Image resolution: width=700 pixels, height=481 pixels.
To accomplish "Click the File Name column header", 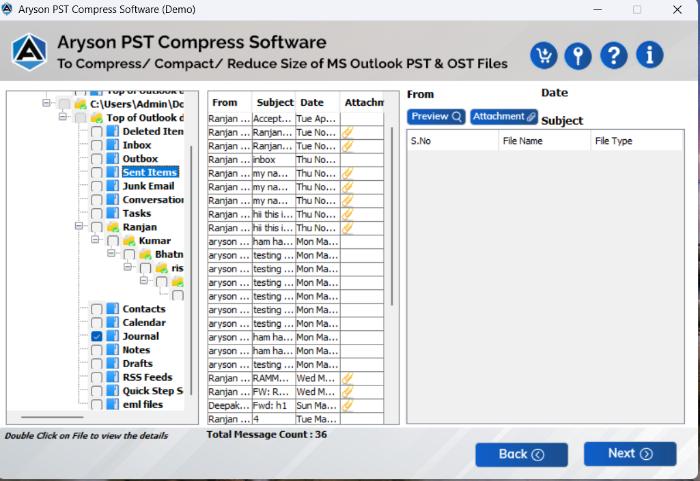I will [544, 141].
